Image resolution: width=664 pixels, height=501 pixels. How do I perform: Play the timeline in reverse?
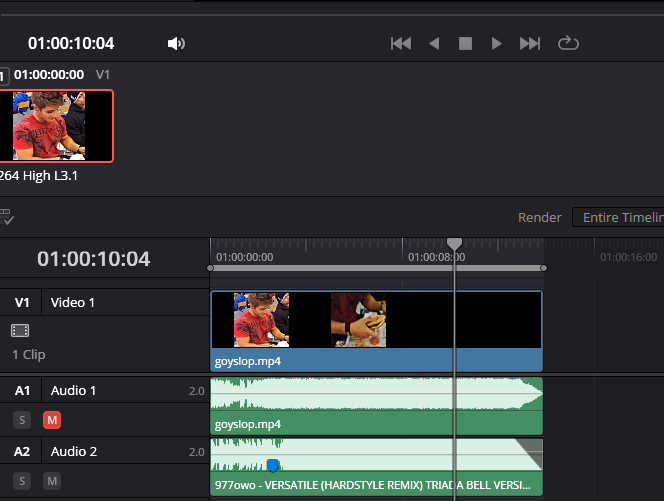pos(434,43)
